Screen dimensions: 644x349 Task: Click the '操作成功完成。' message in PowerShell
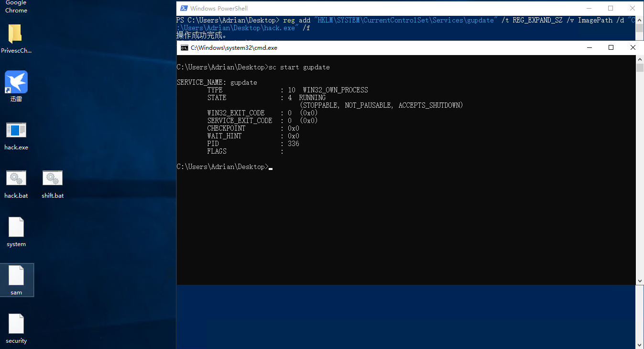[x=201, y=35]
